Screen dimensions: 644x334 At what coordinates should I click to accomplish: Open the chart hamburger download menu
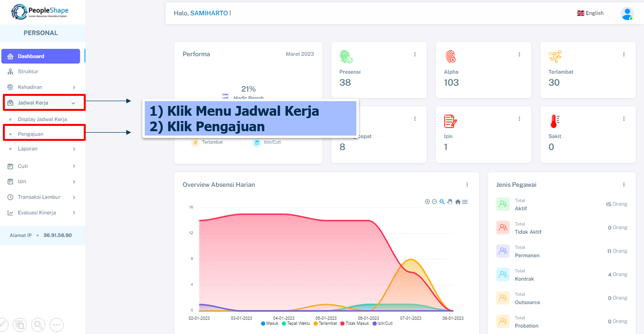pos(465,202)
